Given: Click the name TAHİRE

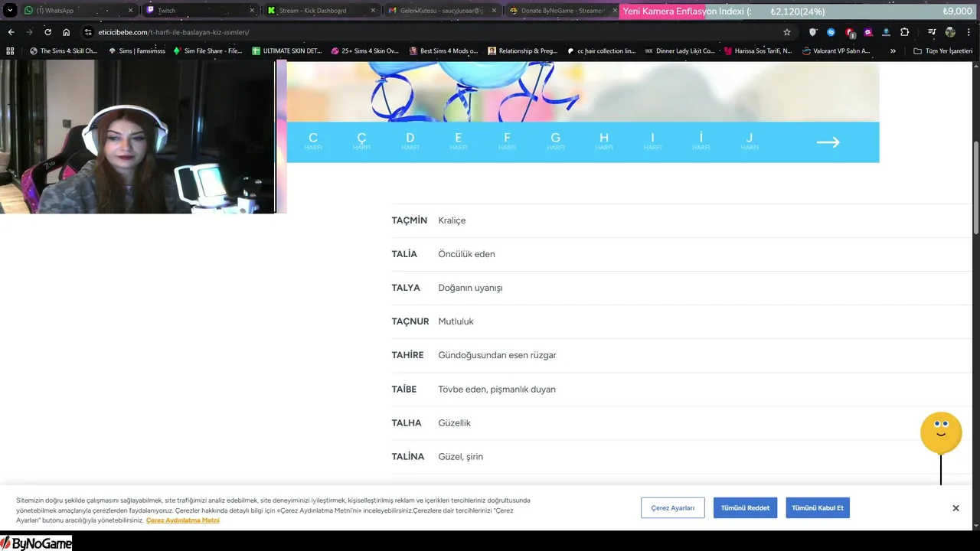Looking at the screenshot, I should click(407, 355).
